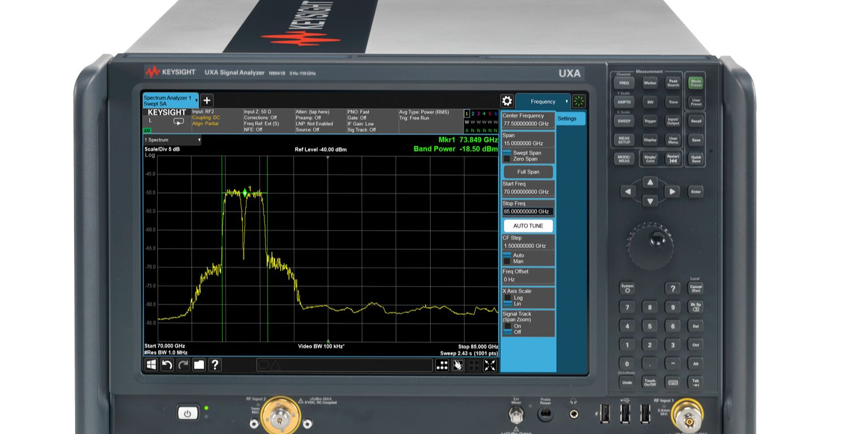Open the help question mark icon
Image resolution: width=868 pixels, height=434 pixels.
pyautogui.click(x=215, y=365)
